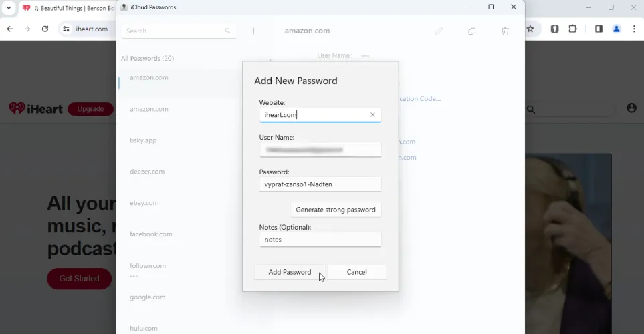Bookmark the page with the star icon

(x=530, y=29)
